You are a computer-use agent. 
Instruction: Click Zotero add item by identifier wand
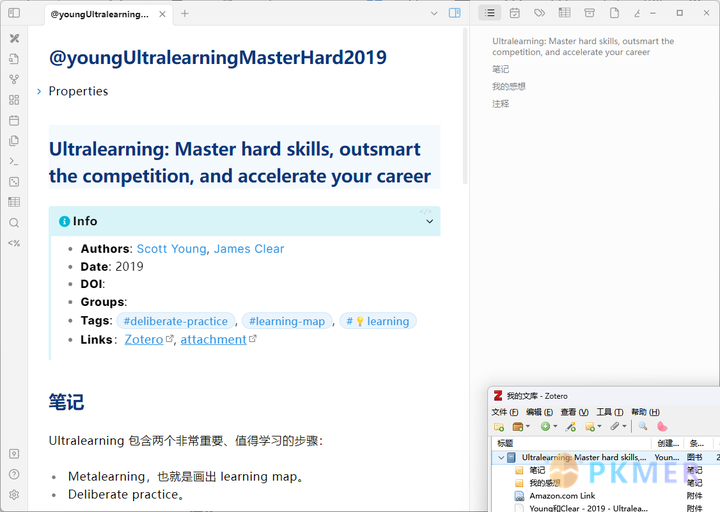point(571,427)
